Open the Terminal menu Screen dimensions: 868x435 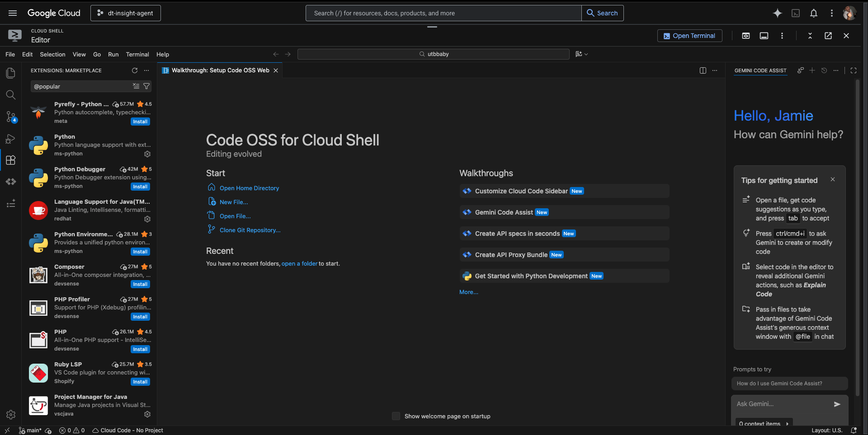(x=137, y=54)
